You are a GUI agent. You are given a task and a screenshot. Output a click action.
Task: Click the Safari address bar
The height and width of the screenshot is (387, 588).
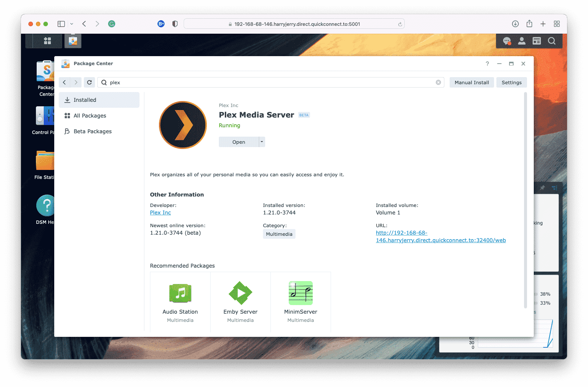(294, 24)
